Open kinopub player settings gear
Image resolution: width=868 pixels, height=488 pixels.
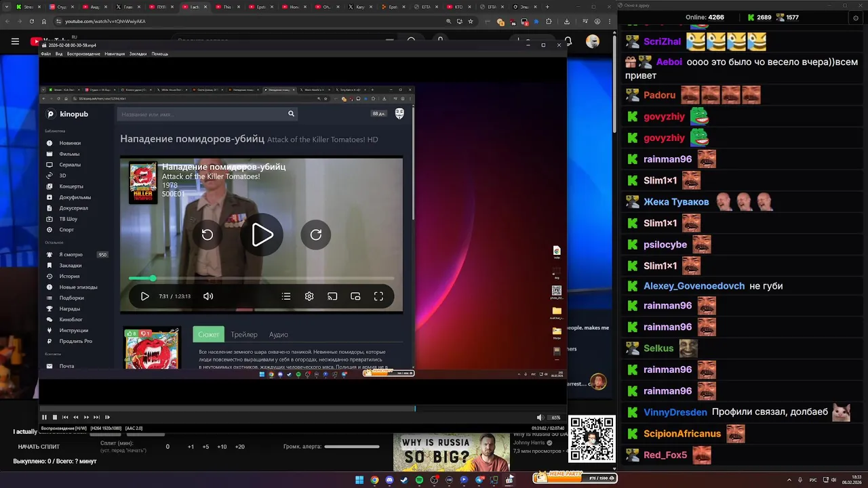(309, 296)
